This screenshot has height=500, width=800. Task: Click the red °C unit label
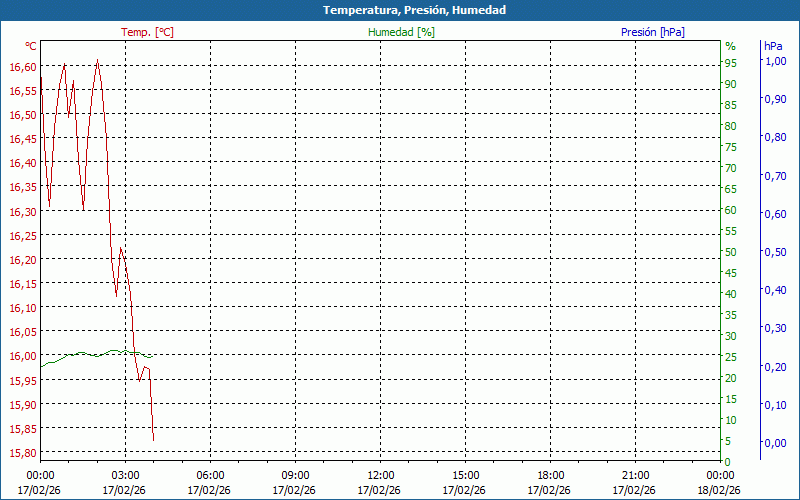pos(31,46)
